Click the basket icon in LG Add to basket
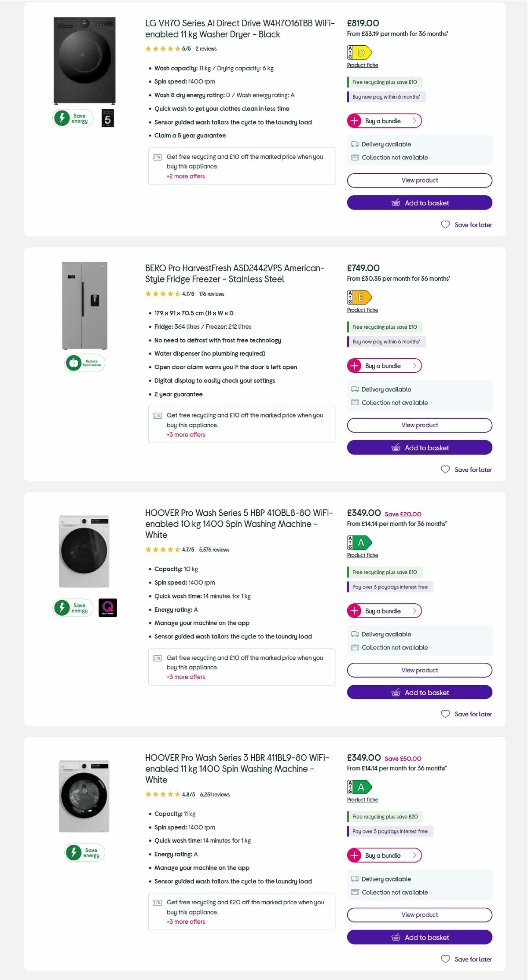The width and height of the screenshot is (528, 980). tap(396, 203)
